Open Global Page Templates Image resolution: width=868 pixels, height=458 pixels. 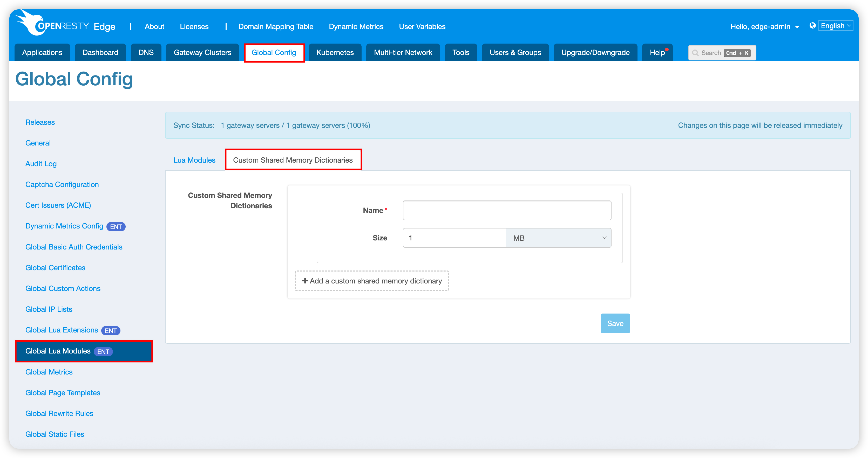(63, 393)
